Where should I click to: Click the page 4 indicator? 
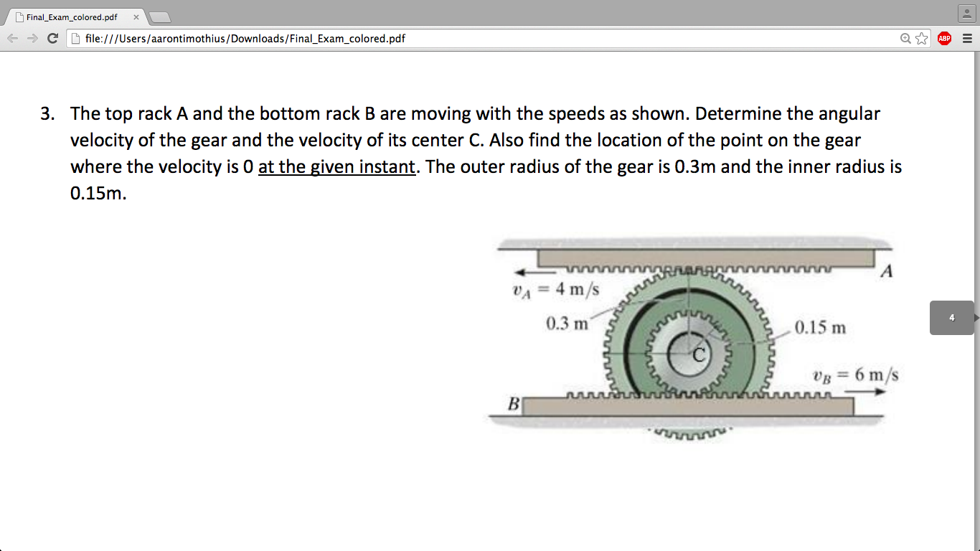pos(952,318)
